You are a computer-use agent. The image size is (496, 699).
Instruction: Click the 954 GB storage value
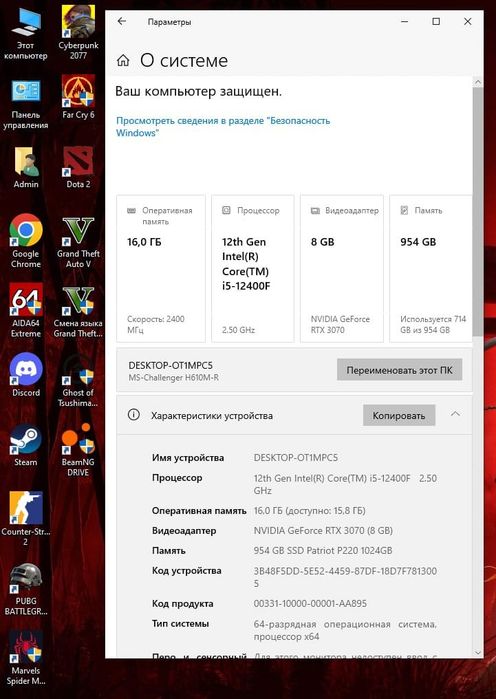418,242
